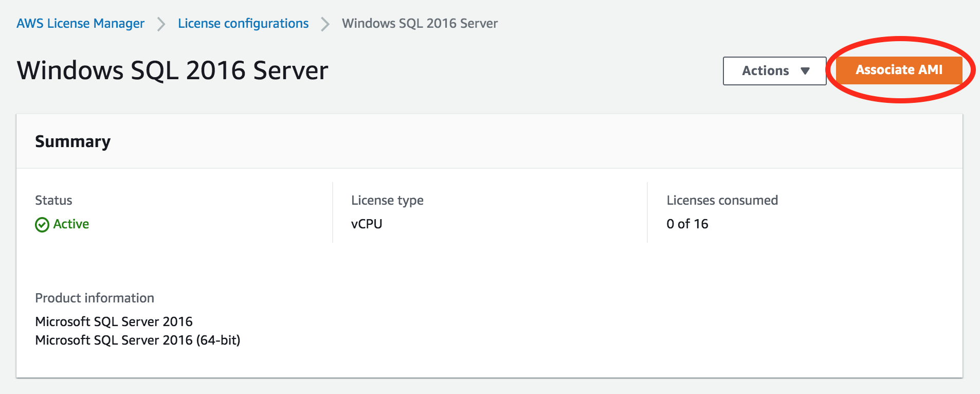Click the Actions dropdown arrow triangle
Screen dimensions: 980x394
[805, 71]
